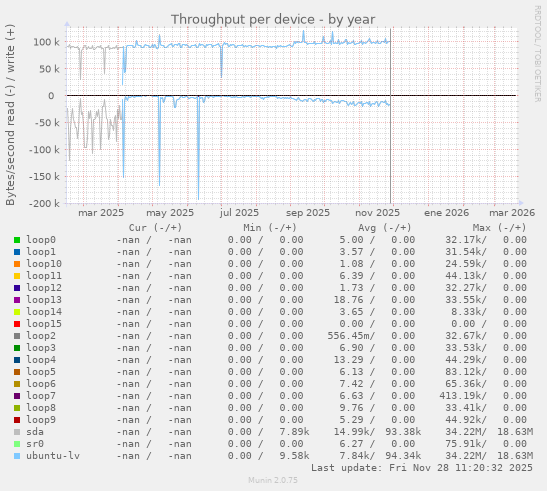Click the Max (-/+) column header

[x=499, y=228]
